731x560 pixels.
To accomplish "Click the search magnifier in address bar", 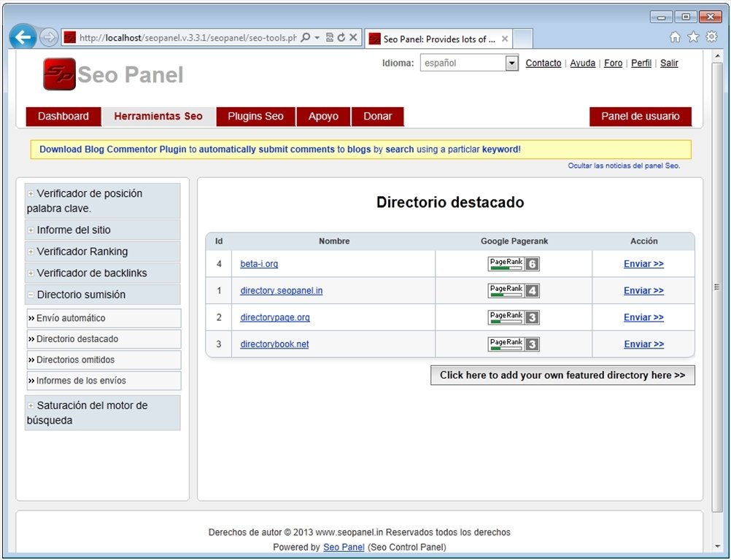I will pos(306,38).
